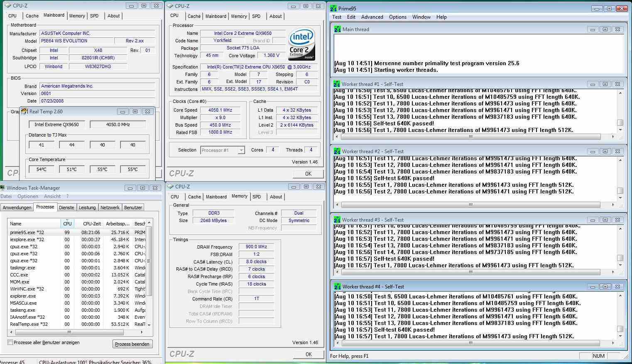Viewport: 632px width, 364px height.
Task: Click Task-Manager process list horizontal scrollbar
Action: [76, 332]
